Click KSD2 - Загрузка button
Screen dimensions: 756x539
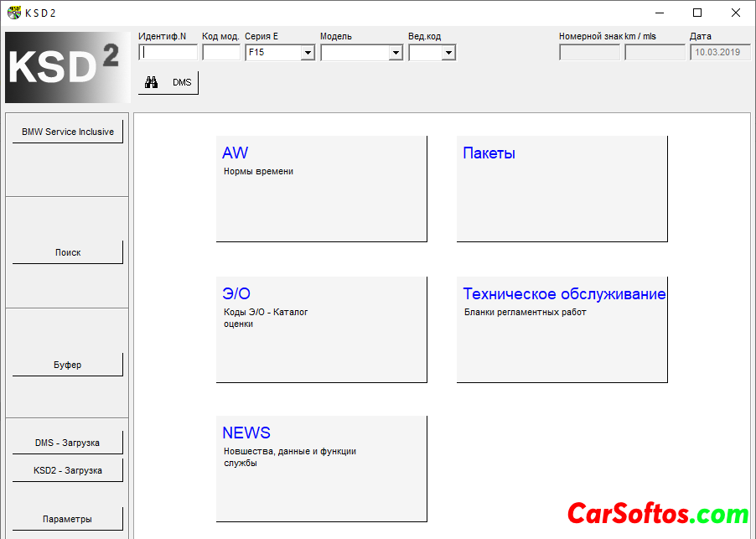point(68,470)
